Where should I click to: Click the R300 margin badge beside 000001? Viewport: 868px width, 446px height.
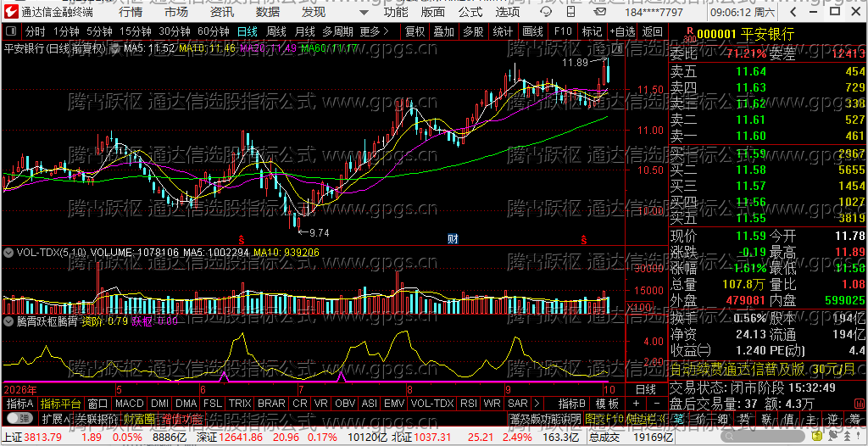[x=689, y=35]
